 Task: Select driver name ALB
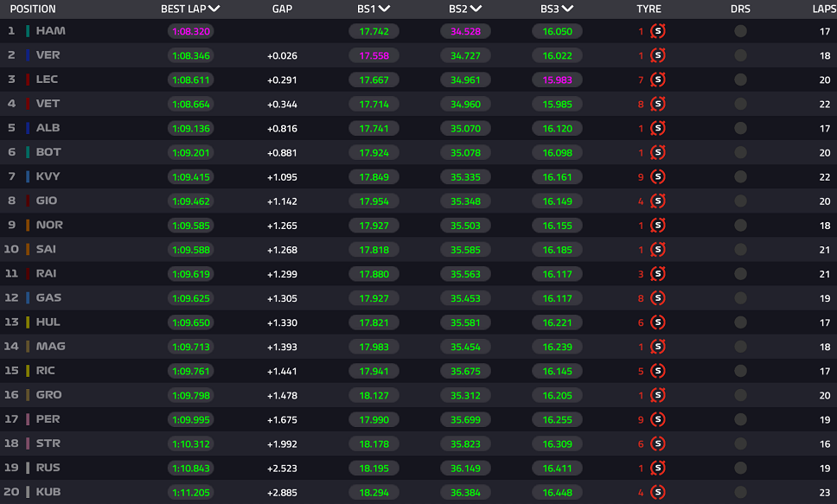pos(48,128)
